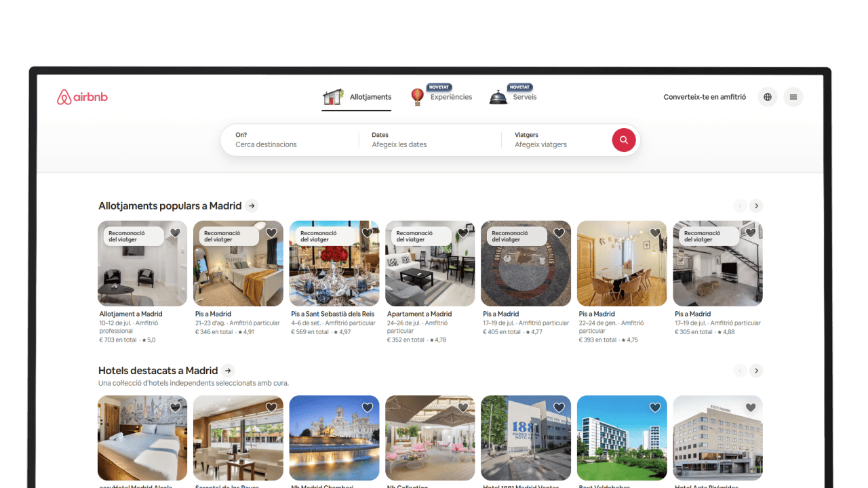Open the Hotel 1881 Madrid photo thumbnail

tap(526, 438)
